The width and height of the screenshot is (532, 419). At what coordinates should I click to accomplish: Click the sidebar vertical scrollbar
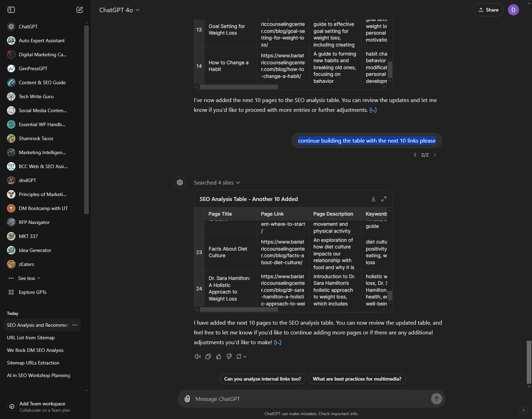click(86, 120)
